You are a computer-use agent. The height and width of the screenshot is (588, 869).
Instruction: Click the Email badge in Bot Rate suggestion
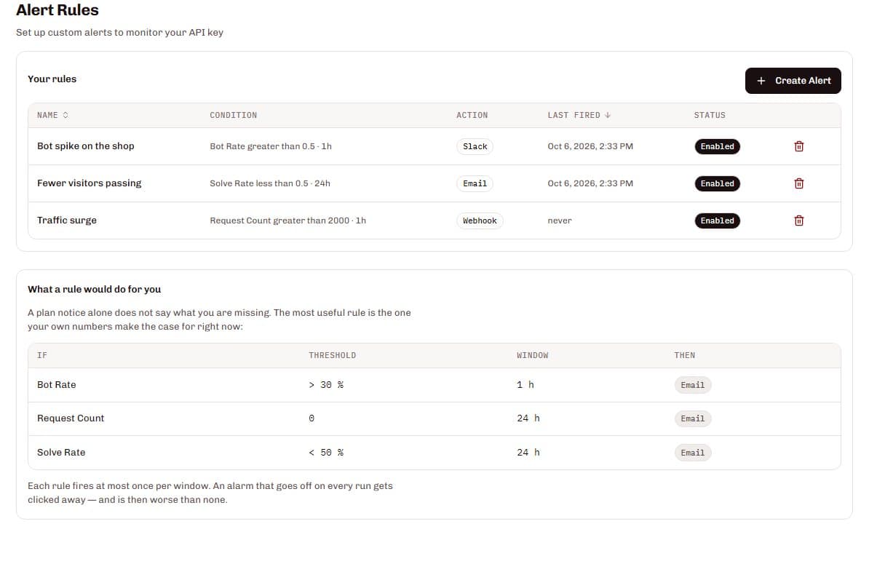pos(693,385)
